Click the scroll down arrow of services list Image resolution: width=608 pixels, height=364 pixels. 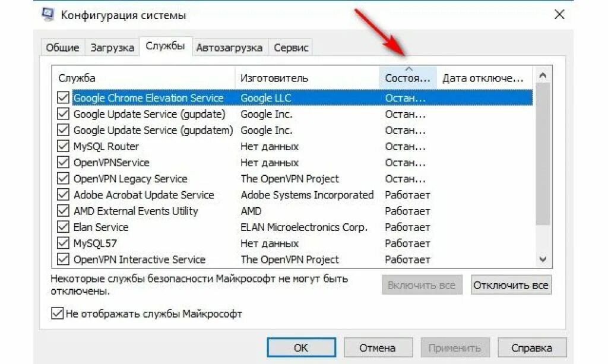coord(543,259)
